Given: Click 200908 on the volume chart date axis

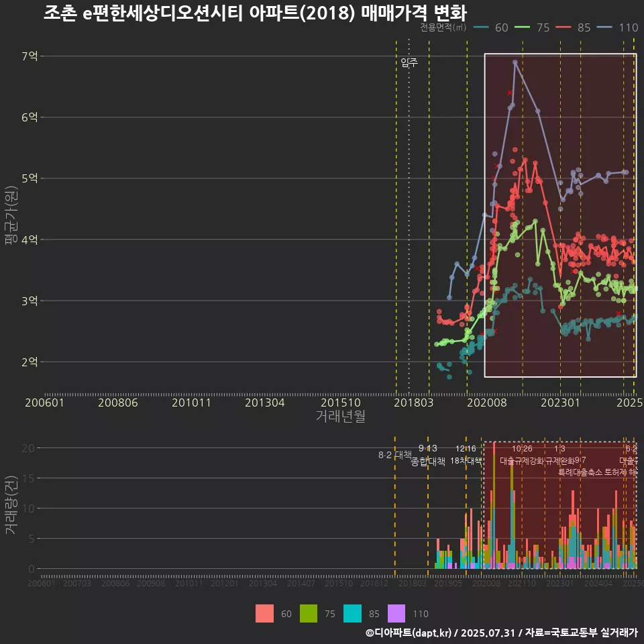Looking at the screenshot, I should [x=151, y=583].
